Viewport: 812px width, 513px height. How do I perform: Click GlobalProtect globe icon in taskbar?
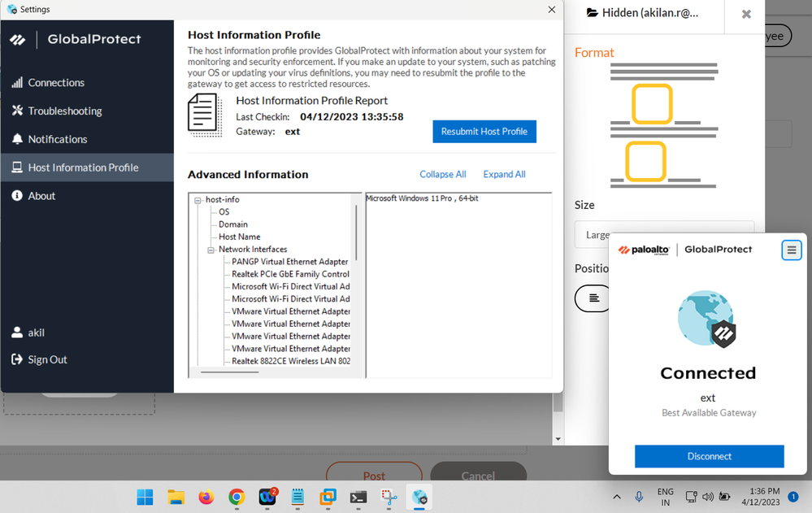click(x=419, y=498)
